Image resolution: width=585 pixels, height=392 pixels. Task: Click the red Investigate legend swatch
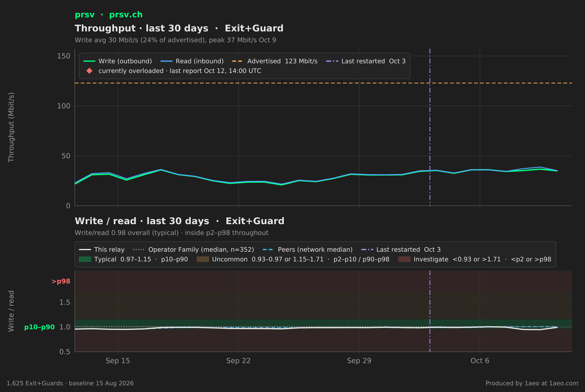point(404,259)
